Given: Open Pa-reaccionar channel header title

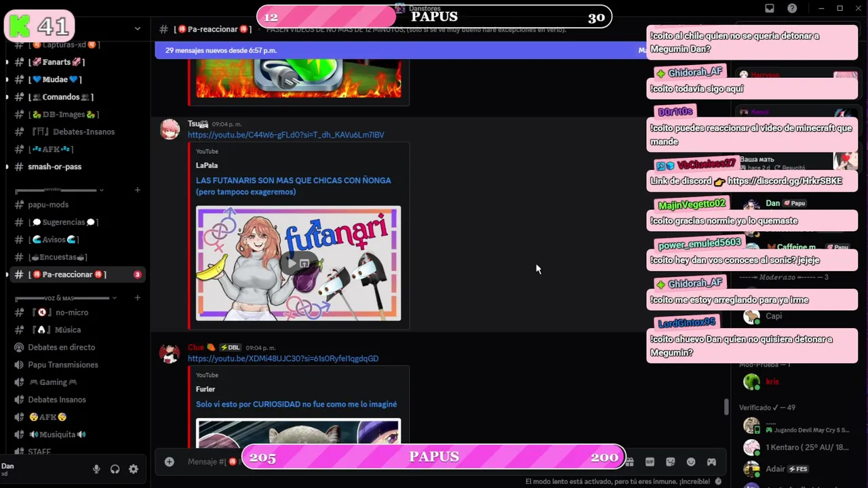Looking at the screenshot, I should (x=212, y=29).
